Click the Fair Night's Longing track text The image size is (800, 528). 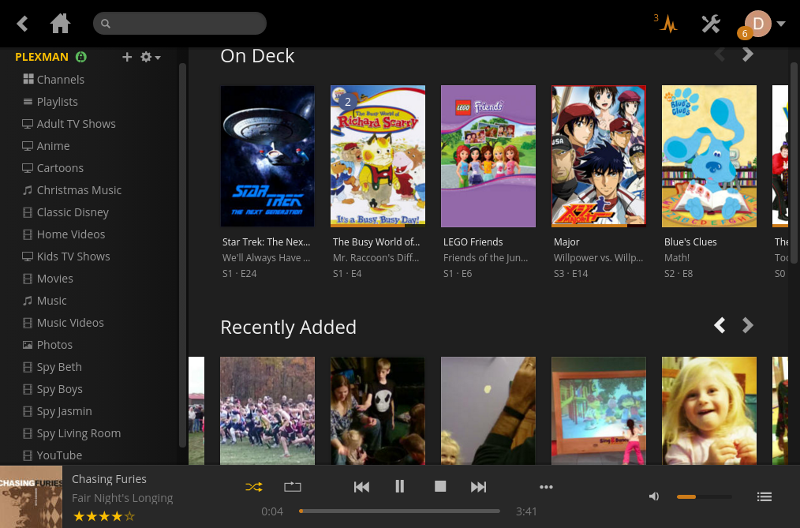click(122, 498)
